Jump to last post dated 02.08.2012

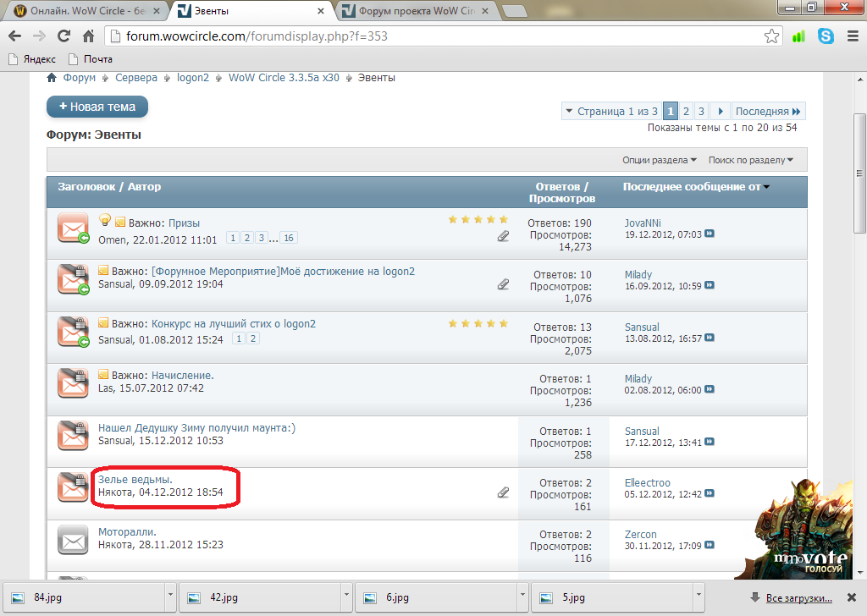pos(710,389)
